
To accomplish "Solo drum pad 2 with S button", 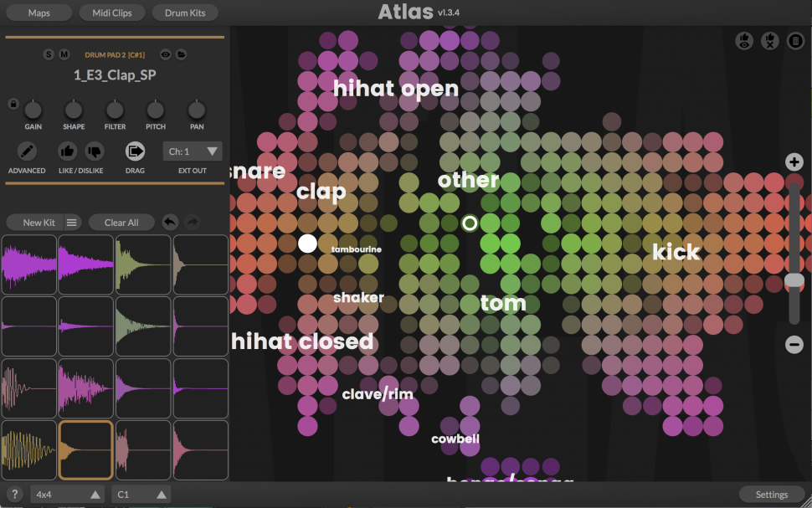I will [49, 54].
